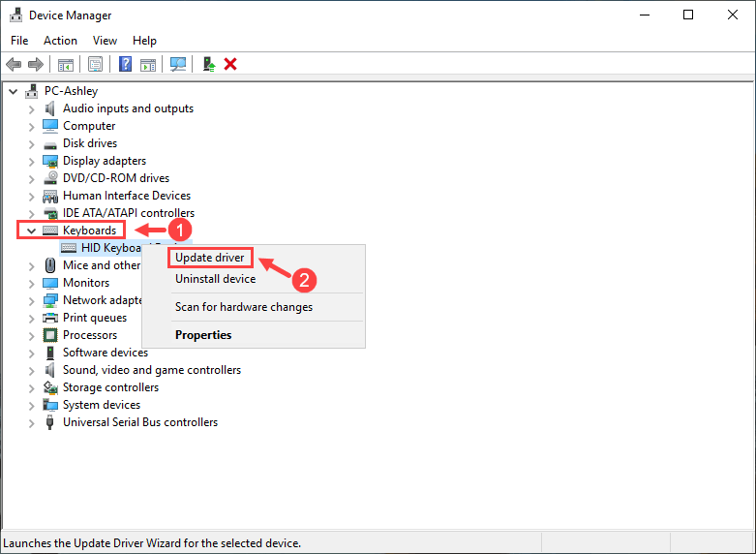Expand Audio inputs and outputs
Screen dimensions: 756x554
click(x=32, y=108)
